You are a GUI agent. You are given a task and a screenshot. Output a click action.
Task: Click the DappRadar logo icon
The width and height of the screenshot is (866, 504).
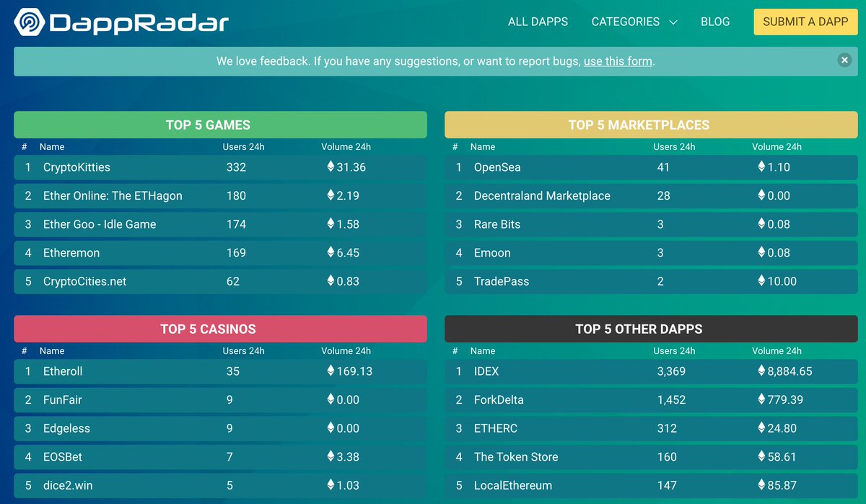29,22
